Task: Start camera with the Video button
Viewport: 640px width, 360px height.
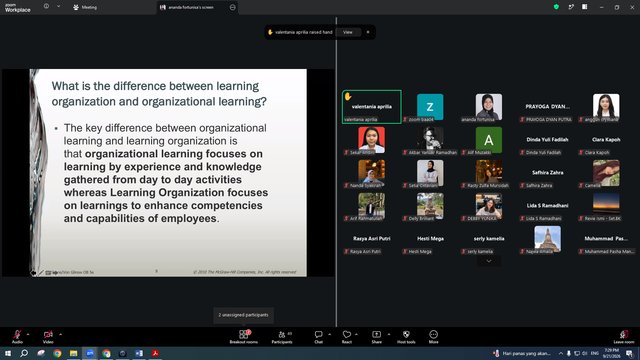Action: [x=48, y=337]
